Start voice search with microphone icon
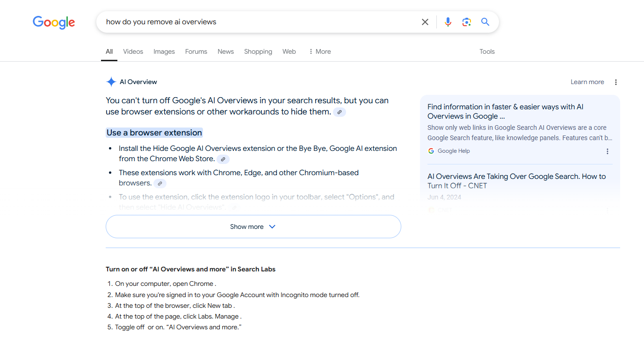644x341 pixels. 448,22
